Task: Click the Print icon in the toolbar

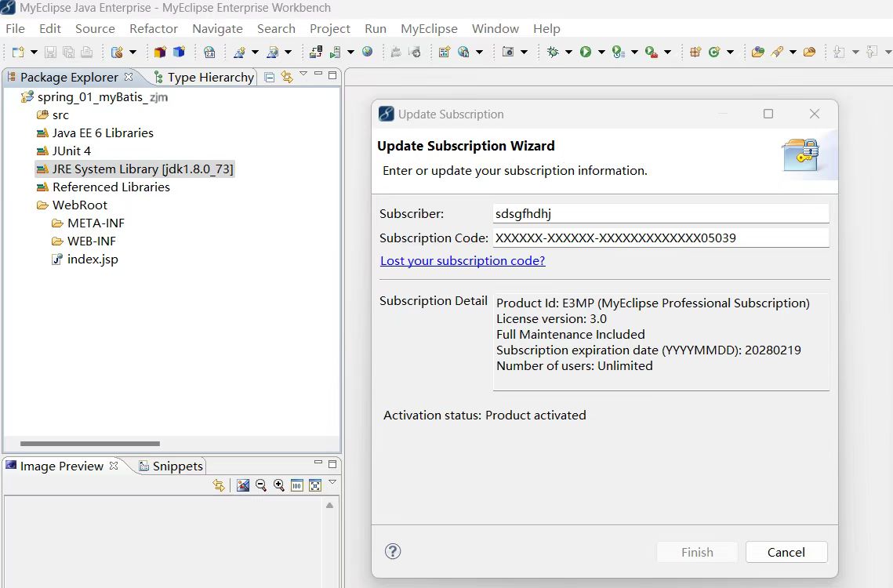Action: click(x=86, y=53)
